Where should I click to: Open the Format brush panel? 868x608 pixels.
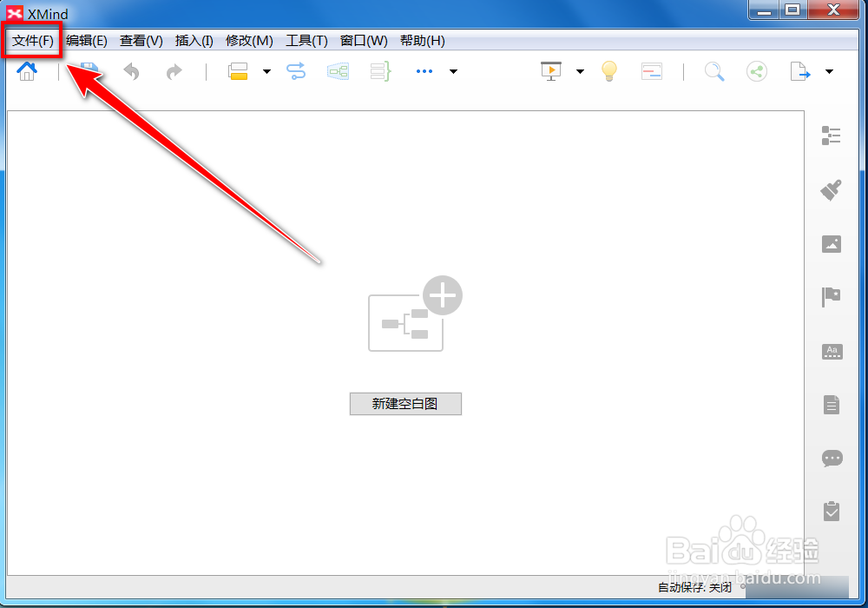pyautogui.click(x=831, y=189)
